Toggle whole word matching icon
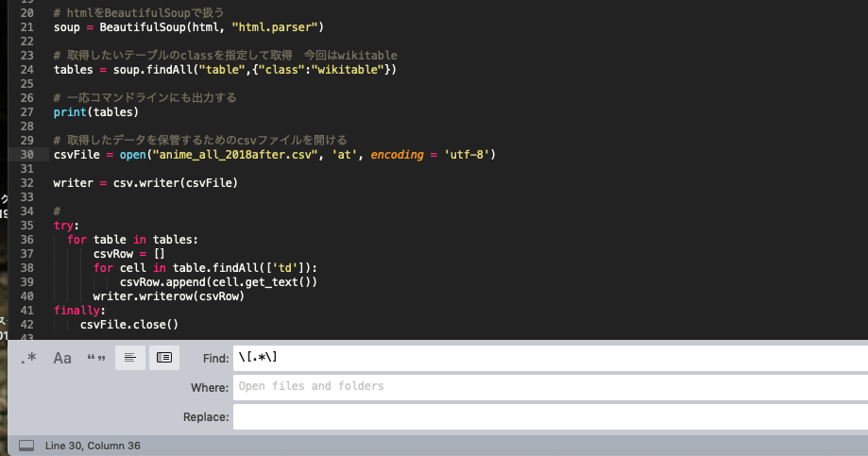The width and height of the screenshot is (868, 456). [x=95, y=358]
